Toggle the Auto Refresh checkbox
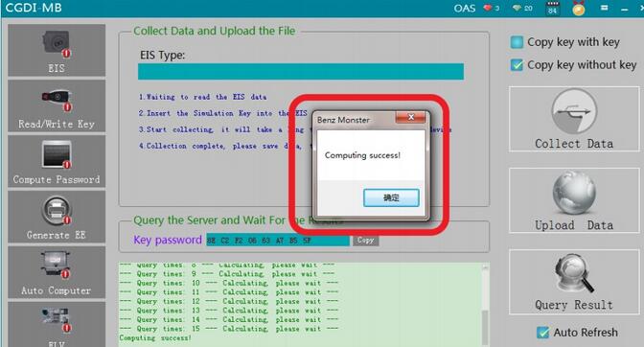The width and height of the screenshot is (644, 347). pyautogui.click(x=543, y=333)
